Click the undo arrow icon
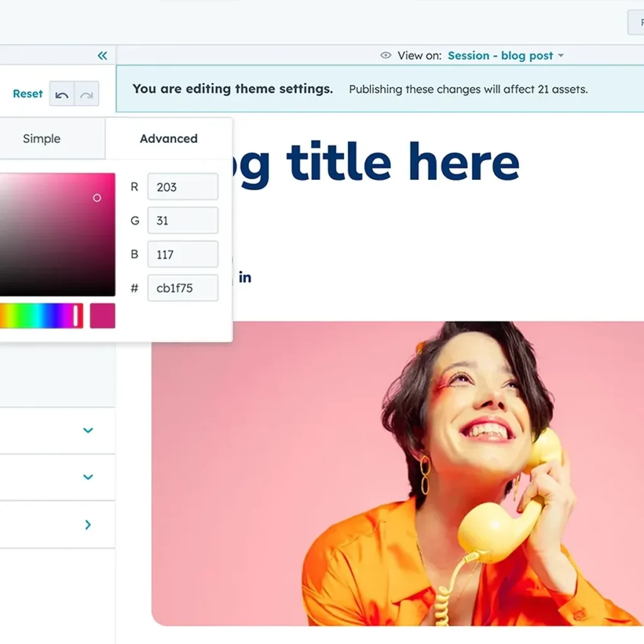 point(62,94)
